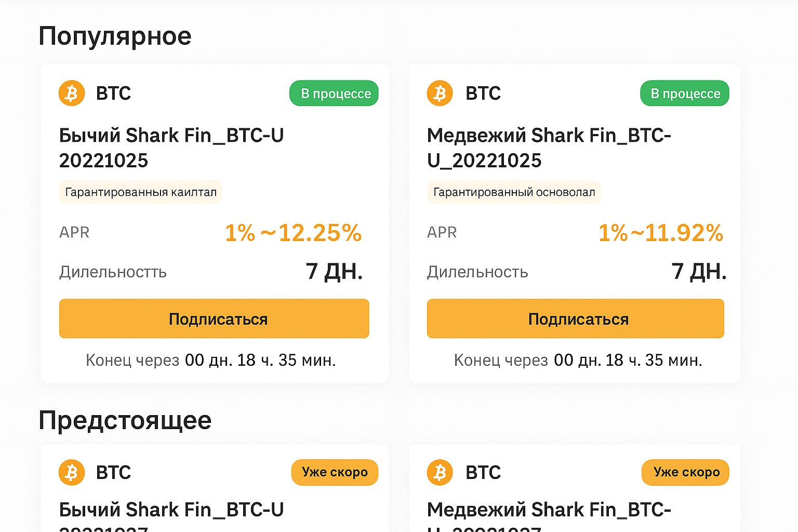This screenshot has width=798, height=532.
Task: Select the BTC icon in the upcoming Медвежий product
Action: (439, 473)
